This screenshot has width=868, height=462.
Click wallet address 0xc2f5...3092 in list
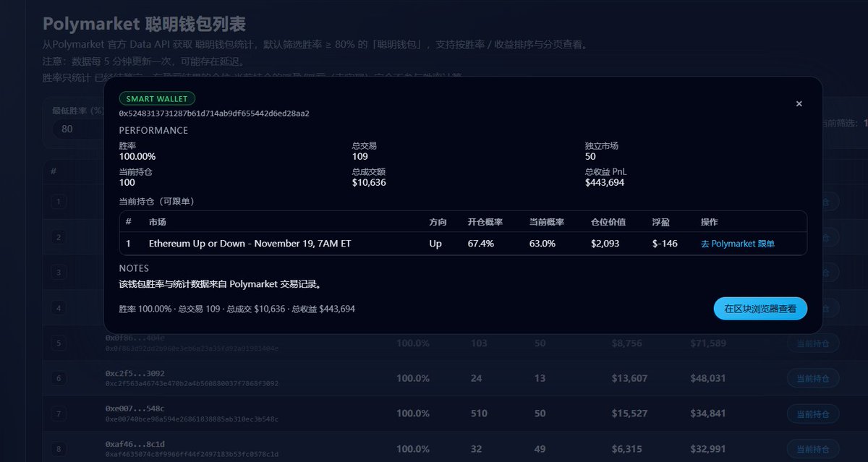click(135, 373)
